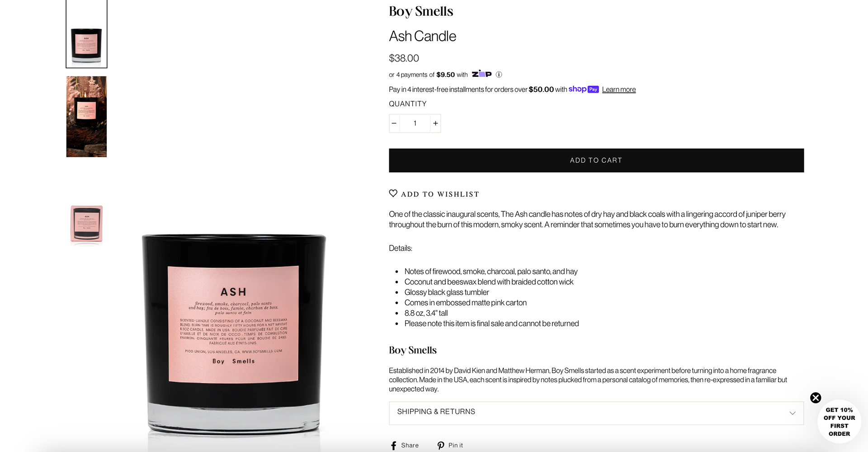Close the 10% off popup

click(816, 398)
